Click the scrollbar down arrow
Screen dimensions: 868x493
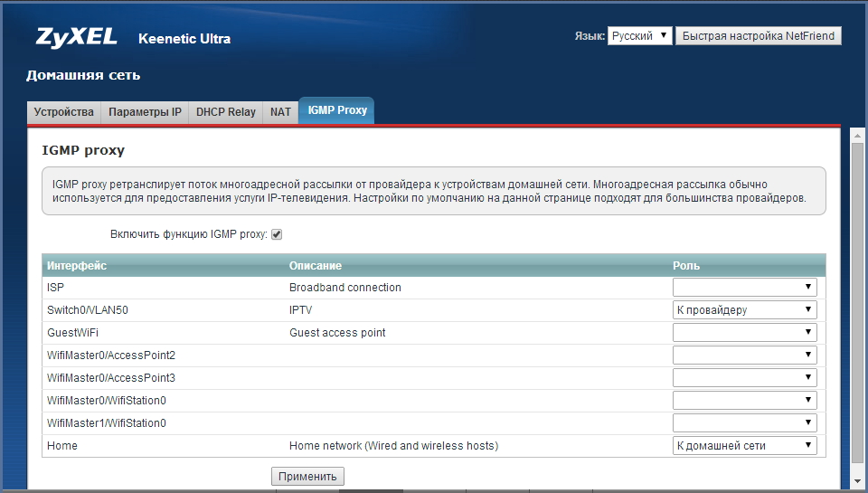tap(858, 482)
